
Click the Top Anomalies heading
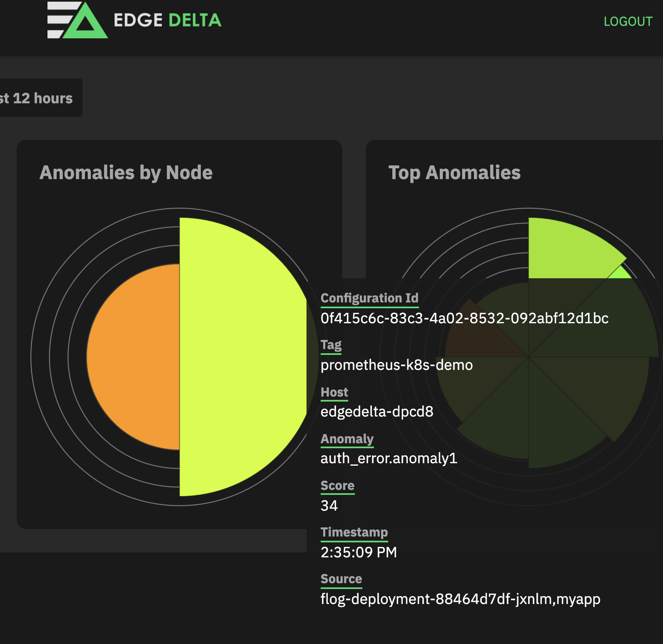tap(454, 173)
